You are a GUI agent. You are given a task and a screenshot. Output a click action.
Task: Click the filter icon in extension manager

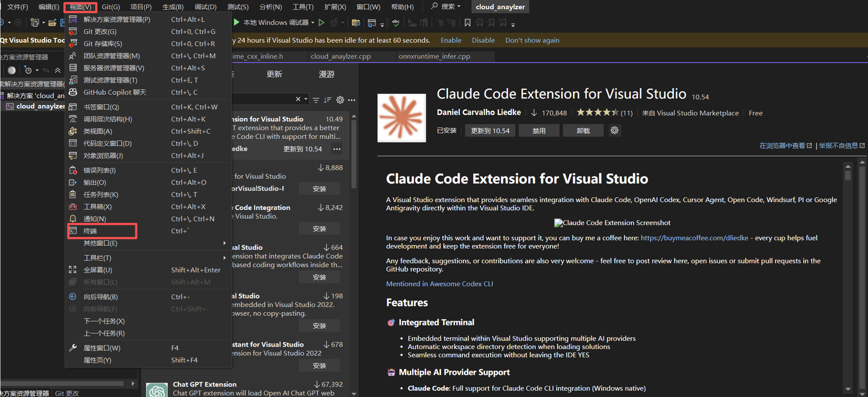(x=316, y=100)
